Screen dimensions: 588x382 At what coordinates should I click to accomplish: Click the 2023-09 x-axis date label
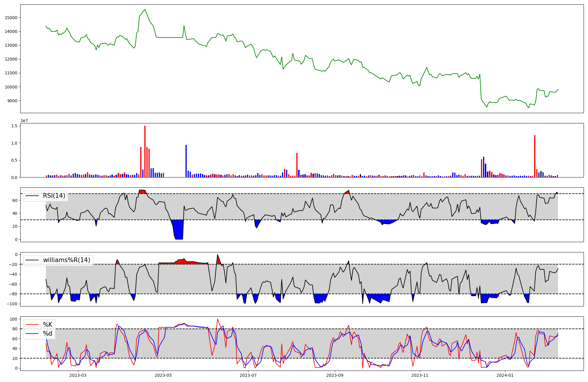point(335,375)
